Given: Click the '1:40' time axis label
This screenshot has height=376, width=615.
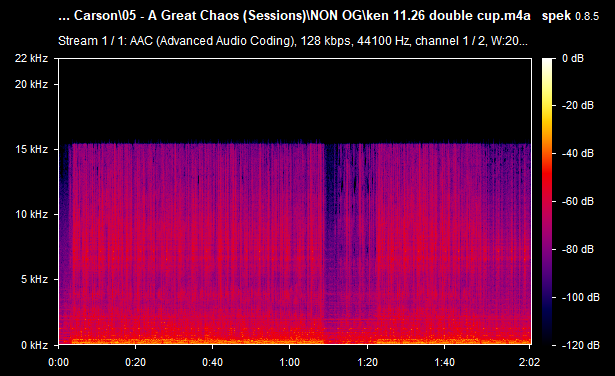Looking at the screenshot, I should pos(444,362).
